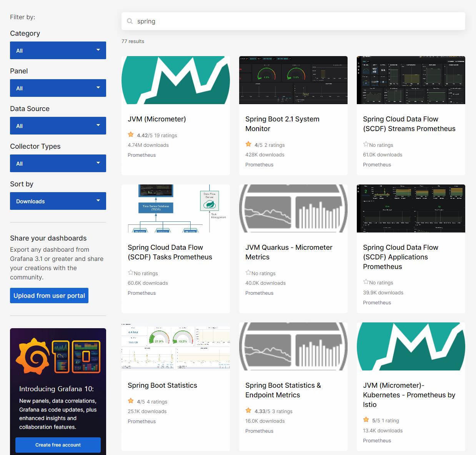Click Spring Boot Statistics & Endpoint Metrics title
This screenshot has width=476, height=455.
(283, 390)
